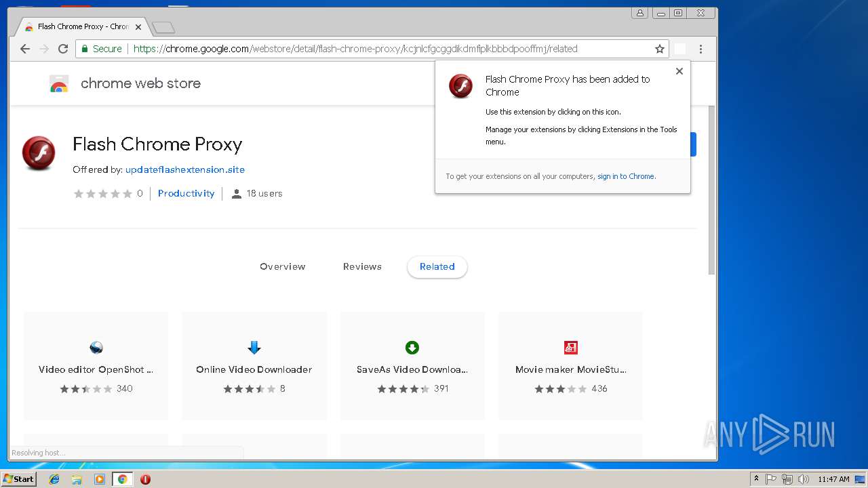This screenshot has width=868, height=488.
Task: Switch to the Overview tab
Action: 283,266
